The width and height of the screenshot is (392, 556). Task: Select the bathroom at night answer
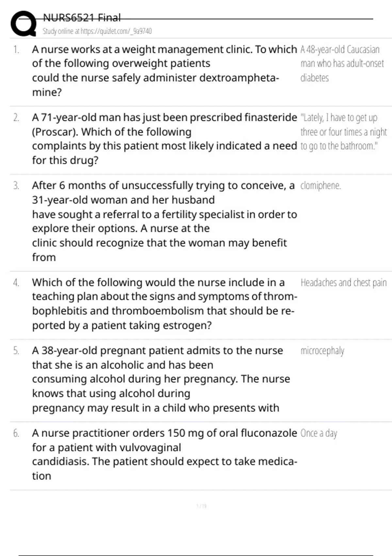pos(343,132)
